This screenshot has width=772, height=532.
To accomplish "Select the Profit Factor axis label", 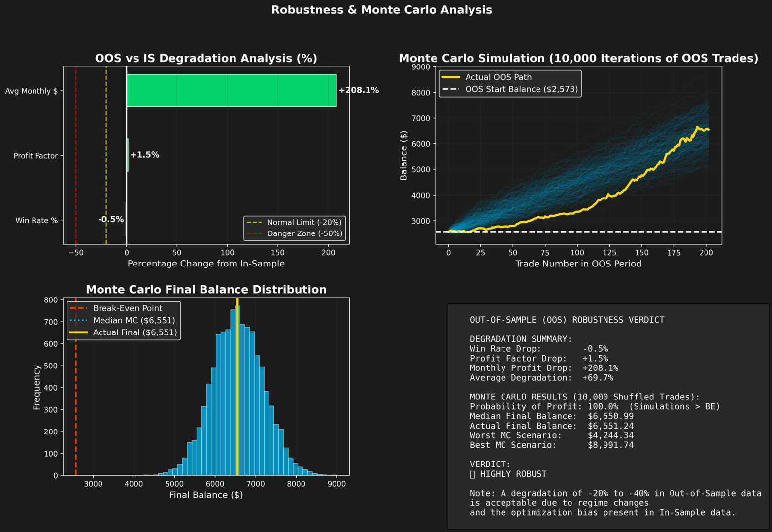I will point(35,156).
